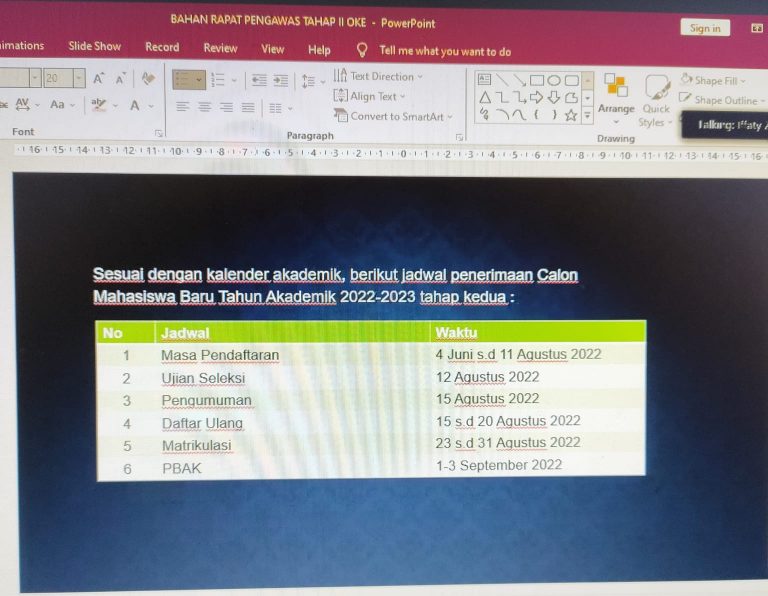Open the Arrange menu

[616, 99]
